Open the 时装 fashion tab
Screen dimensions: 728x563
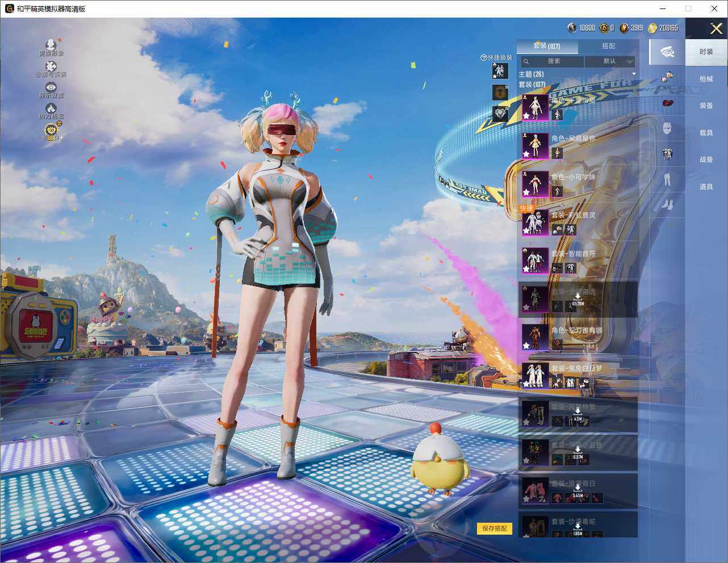pos(706,52)
